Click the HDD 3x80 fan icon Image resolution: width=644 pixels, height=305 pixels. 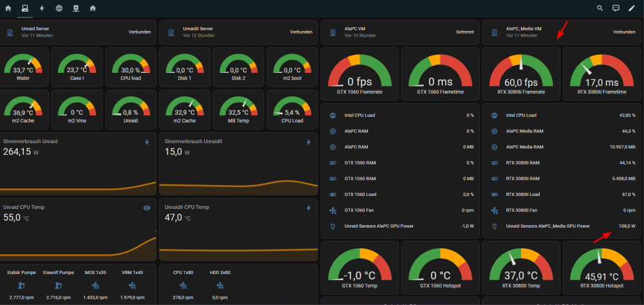tap(220, 285)
